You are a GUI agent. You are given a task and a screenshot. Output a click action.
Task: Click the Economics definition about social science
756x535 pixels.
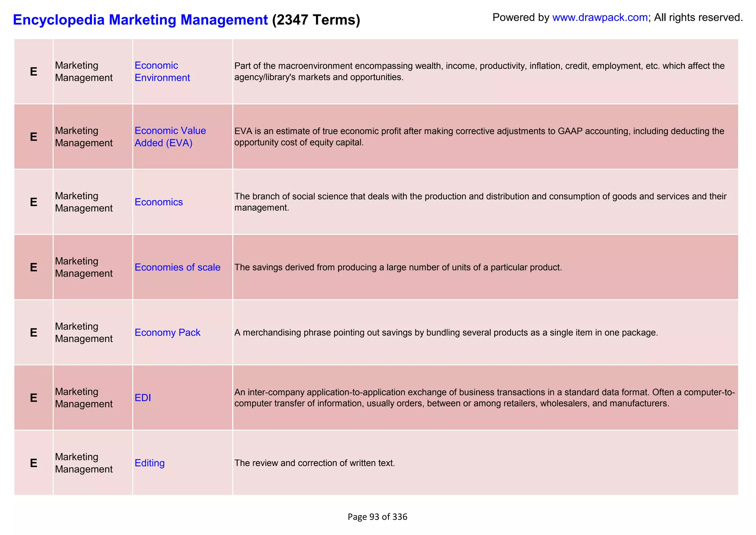[480, 202]
